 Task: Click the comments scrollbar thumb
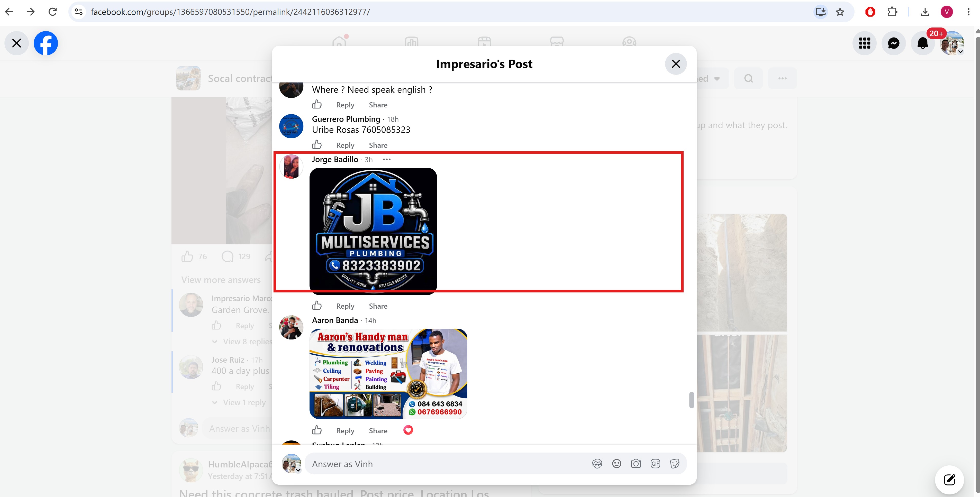click(691, 400)
